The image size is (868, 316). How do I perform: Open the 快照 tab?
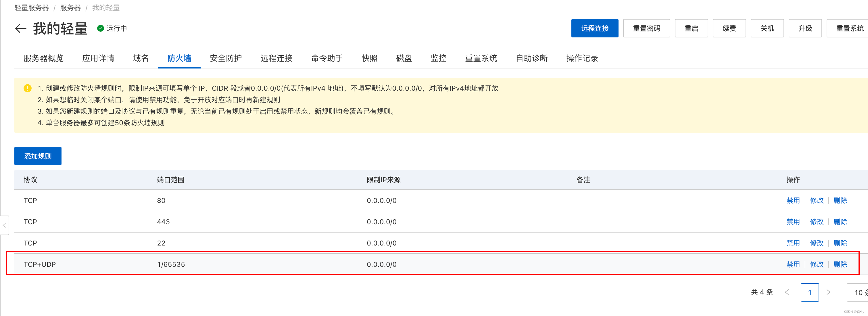(x=369, y=58)
